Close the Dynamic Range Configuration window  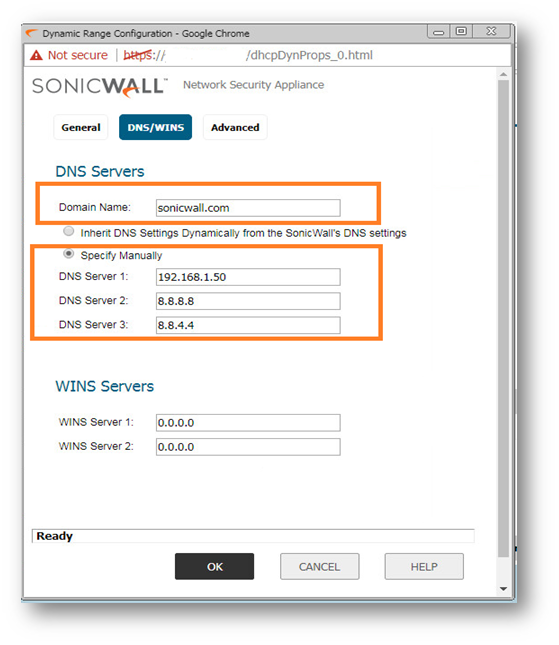click(491, 31)
